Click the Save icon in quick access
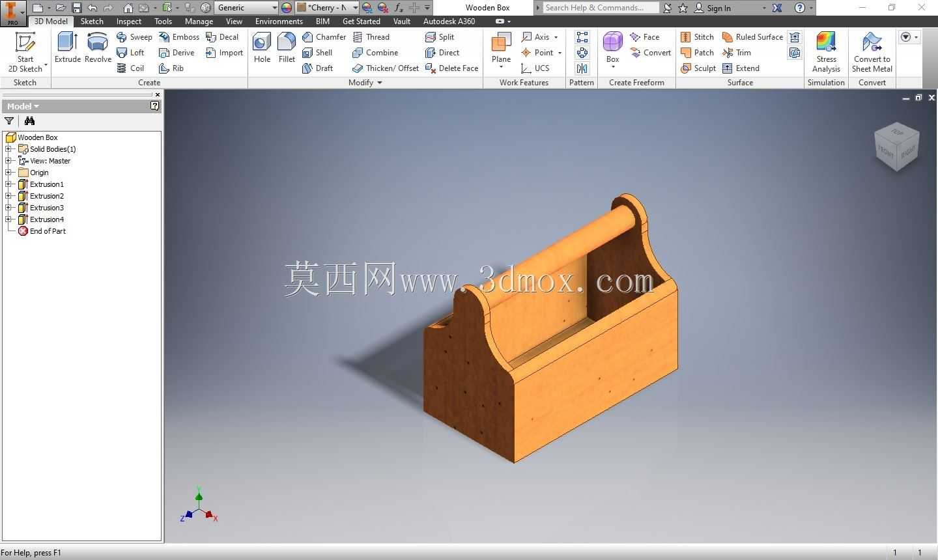Viewport: 938px width, 560px height. tap(77, 8)
